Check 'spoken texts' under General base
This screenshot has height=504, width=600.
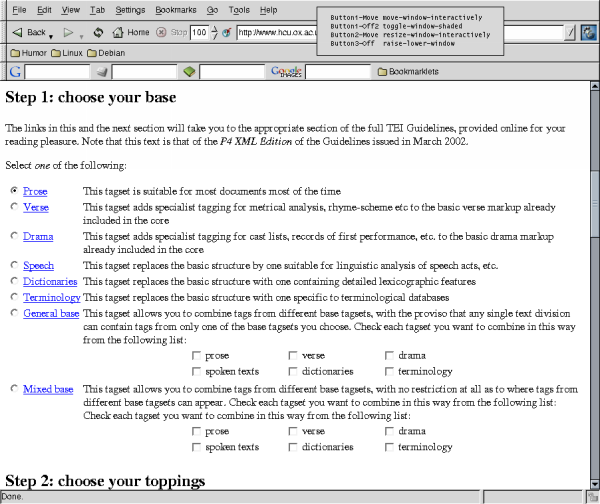coord(194,372)
